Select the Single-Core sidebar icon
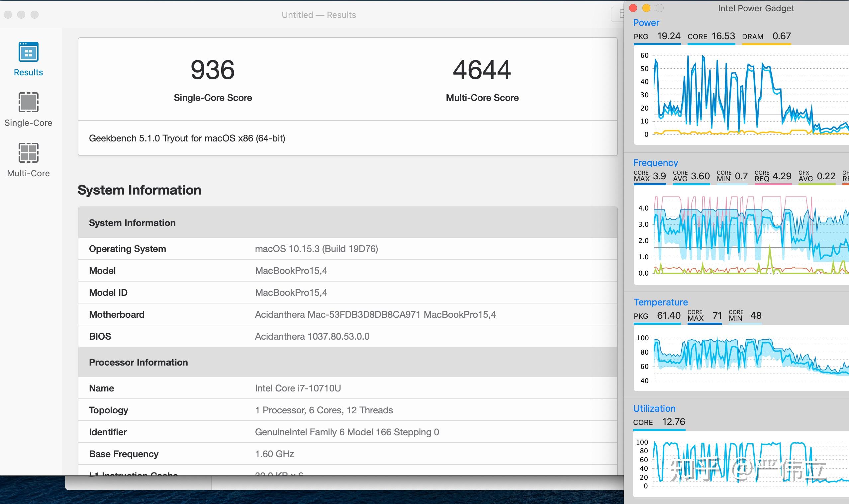 [28, 102]
